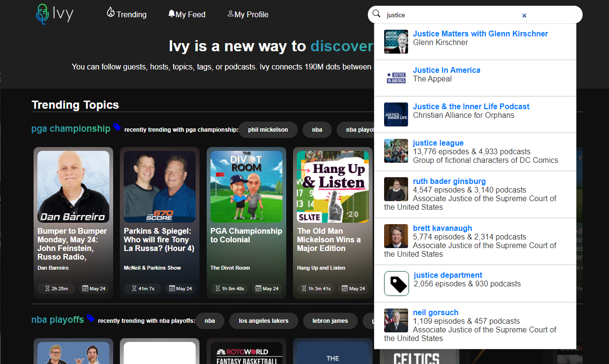Click the phil mickelson trending chip
609x364 pixels.
[268, 129]
